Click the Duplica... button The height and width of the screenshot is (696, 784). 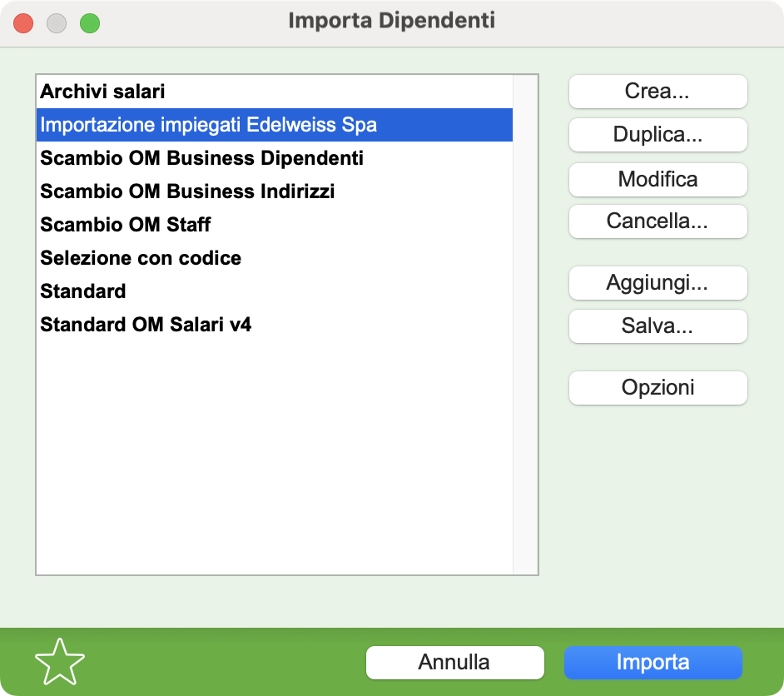point(658,135)
